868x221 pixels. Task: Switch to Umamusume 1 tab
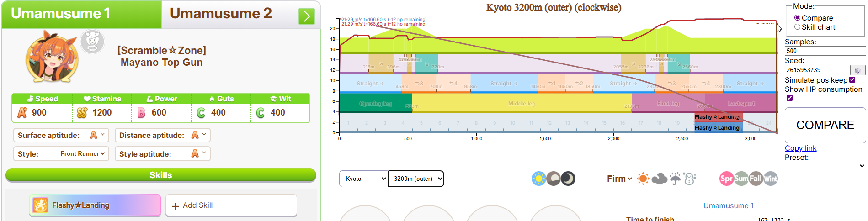(x=81, y=14)
